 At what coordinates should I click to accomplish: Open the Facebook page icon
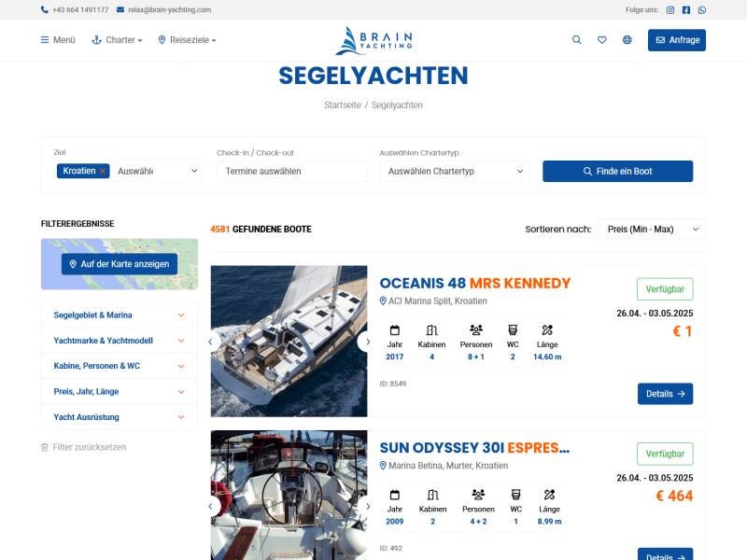[x=686, y=10]
